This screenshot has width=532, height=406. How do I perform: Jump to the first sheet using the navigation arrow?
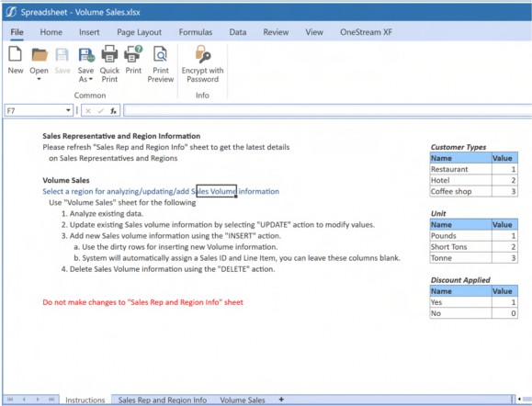[10, 400]
